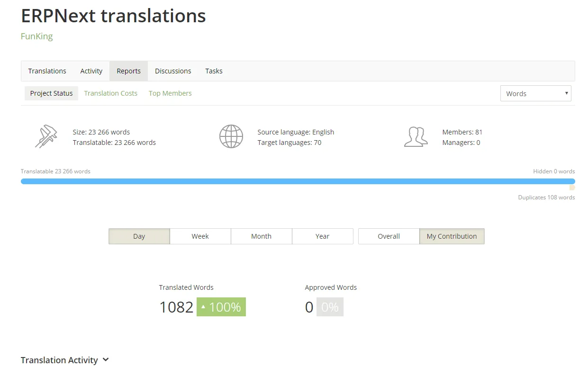The width and height of the screenshot is (588, 376).
Task: Show Overall contribution stats
Action: [x=389, y=236]
